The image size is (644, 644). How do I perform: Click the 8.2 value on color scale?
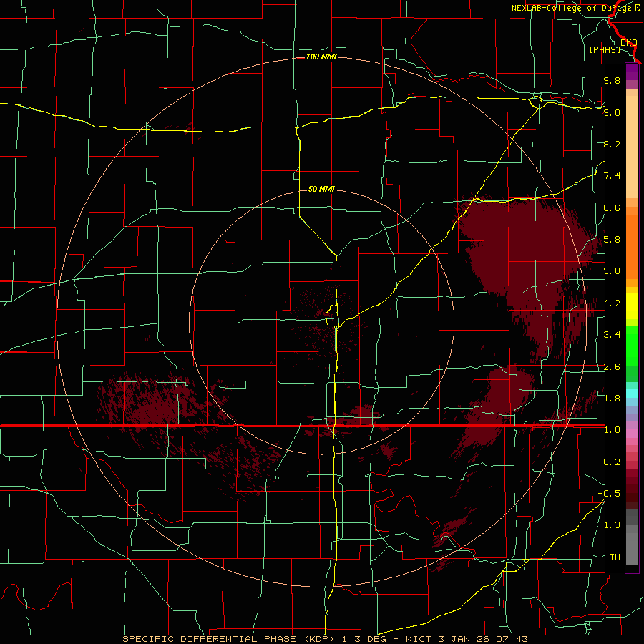612,144
